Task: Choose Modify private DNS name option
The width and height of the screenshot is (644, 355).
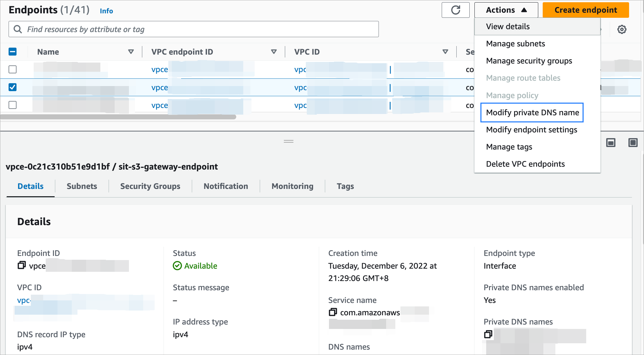Action: click(532, 112)
